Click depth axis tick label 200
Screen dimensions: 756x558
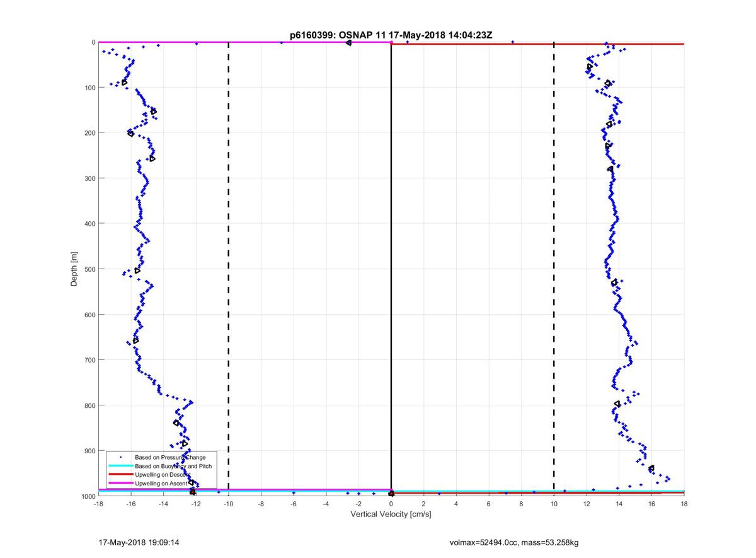click(x=89, y=133)
